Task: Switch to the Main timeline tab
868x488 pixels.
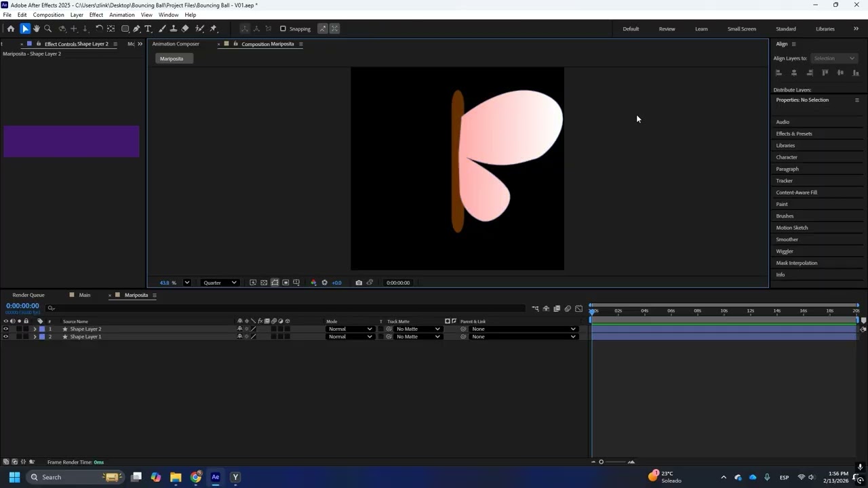Action: [84, 295]
